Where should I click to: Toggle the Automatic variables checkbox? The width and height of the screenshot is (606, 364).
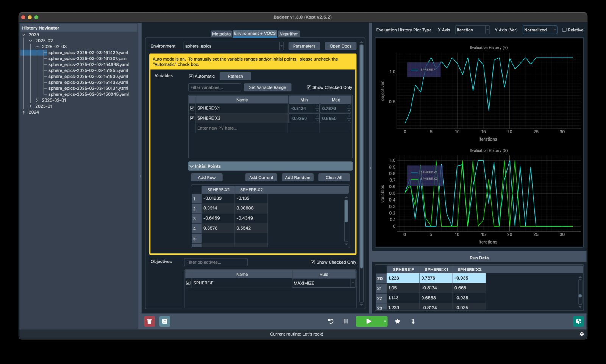coord(191,76)
